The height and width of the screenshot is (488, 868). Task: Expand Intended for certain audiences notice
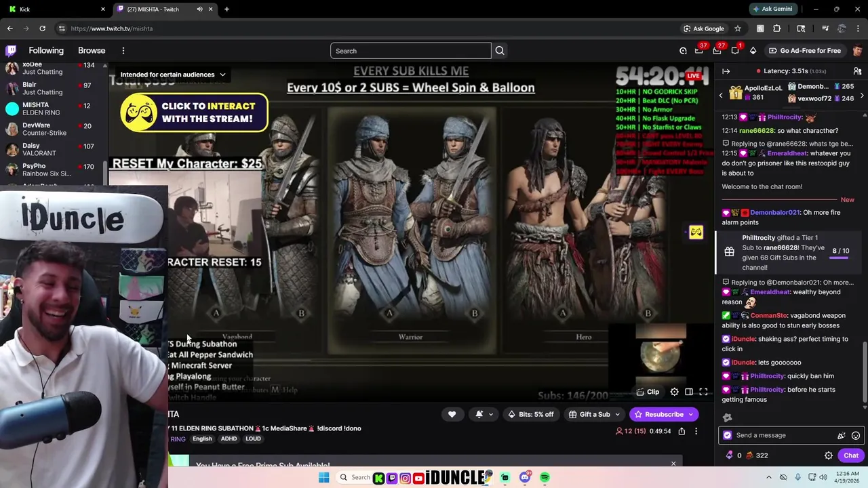[x=173, y=75]
